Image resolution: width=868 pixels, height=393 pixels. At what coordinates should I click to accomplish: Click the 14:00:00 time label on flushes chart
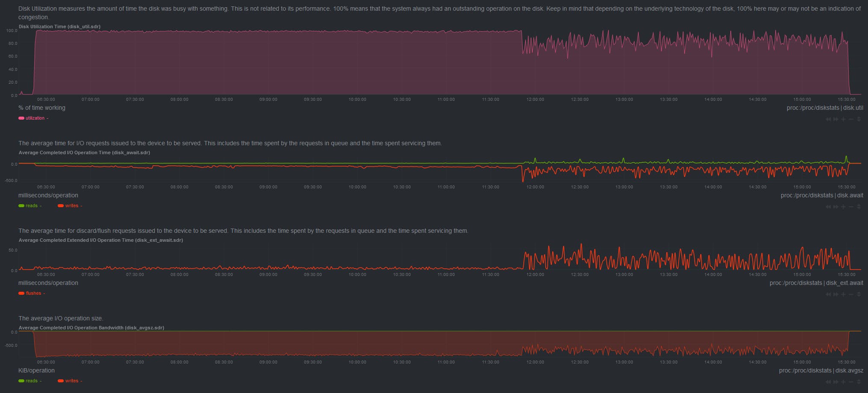(x=713, y=275)
